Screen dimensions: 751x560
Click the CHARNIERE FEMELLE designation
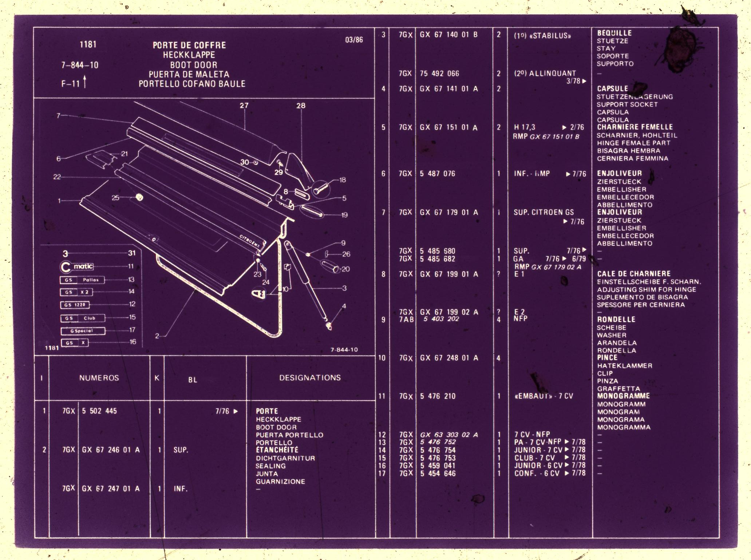[635, 127]
